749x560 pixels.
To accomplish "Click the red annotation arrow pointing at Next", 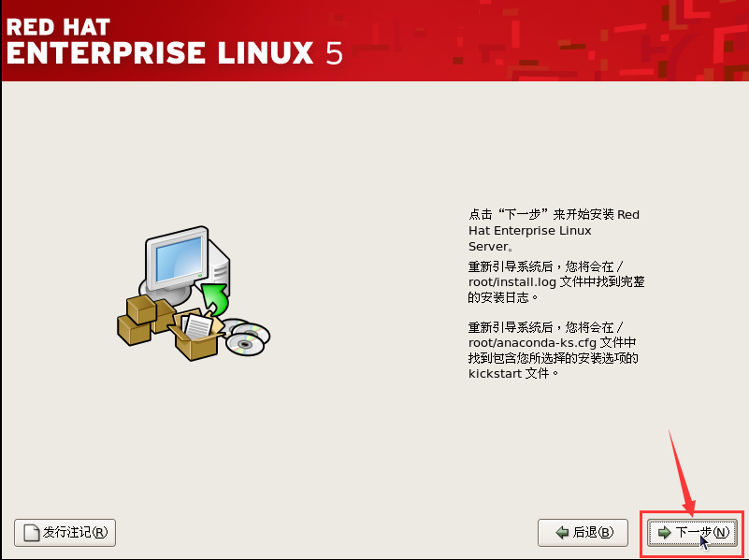I will 682,470.
